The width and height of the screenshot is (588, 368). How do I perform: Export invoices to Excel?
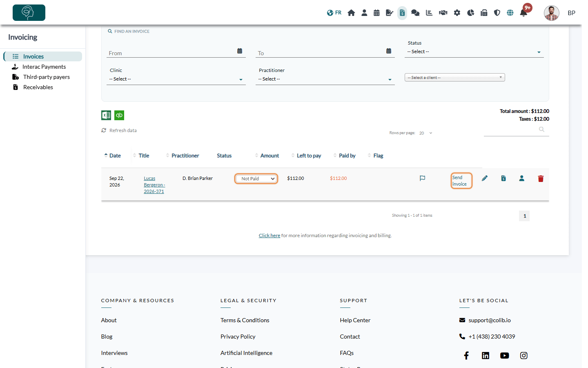coord(106,115)
